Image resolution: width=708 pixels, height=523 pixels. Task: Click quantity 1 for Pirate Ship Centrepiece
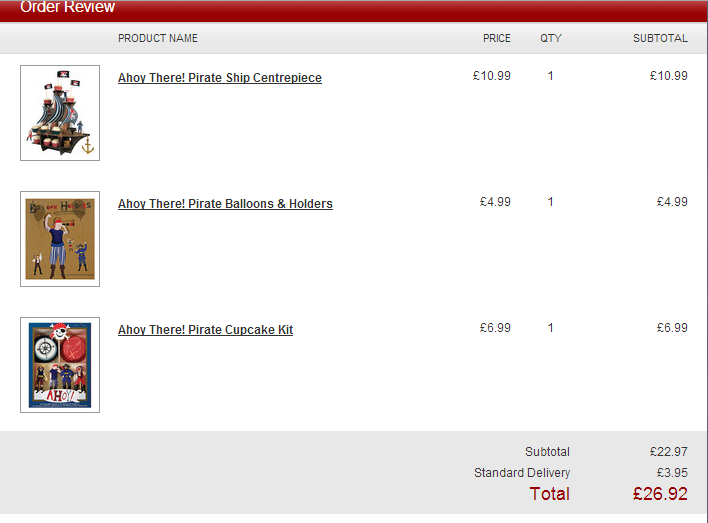pos(550,76)
